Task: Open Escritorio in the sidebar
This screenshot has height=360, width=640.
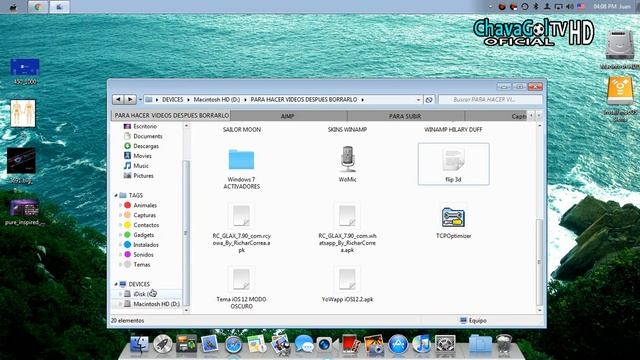Action: pos(141,127)
